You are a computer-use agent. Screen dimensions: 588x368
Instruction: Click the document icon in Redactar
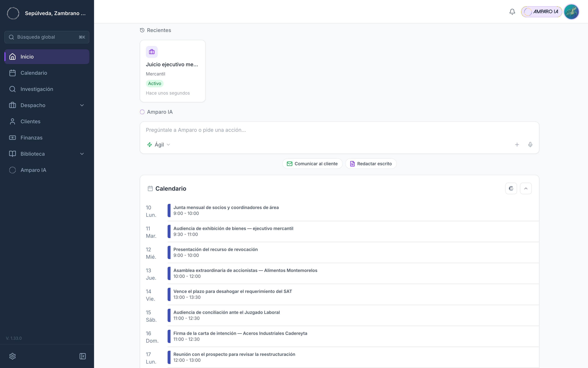click(x=352, y=164)
